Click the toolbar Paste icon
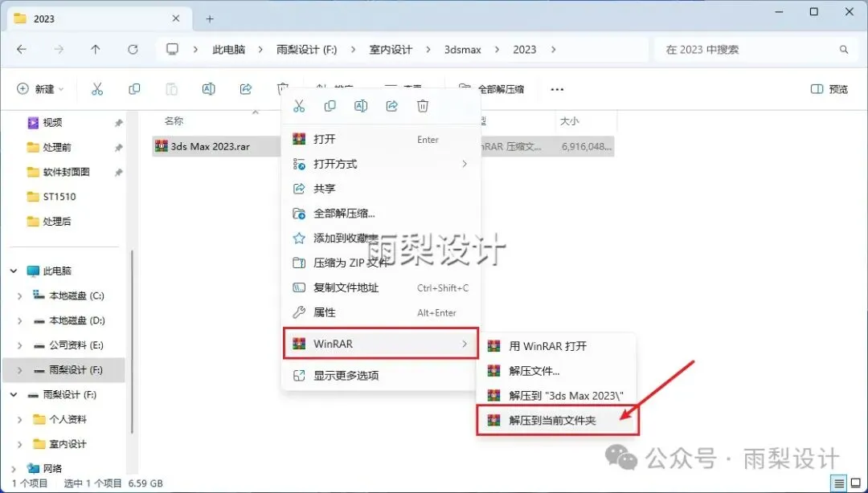This screenshot has height=493, width=868. point(172,89)
